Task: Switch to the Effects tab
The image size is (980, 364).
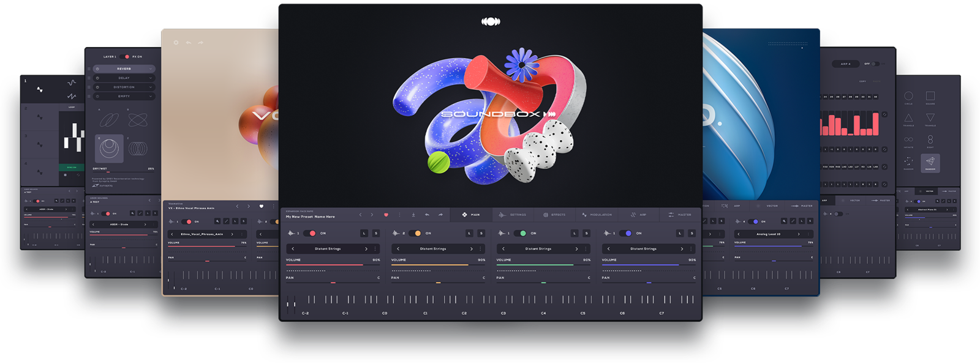Action: click(x=554, y=215)
